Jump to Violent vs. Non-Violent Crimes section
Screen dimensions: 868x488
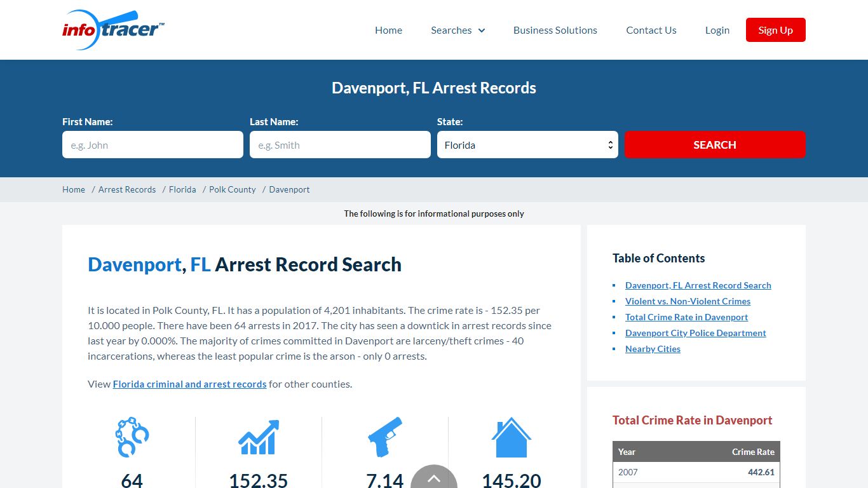[688, 301]
